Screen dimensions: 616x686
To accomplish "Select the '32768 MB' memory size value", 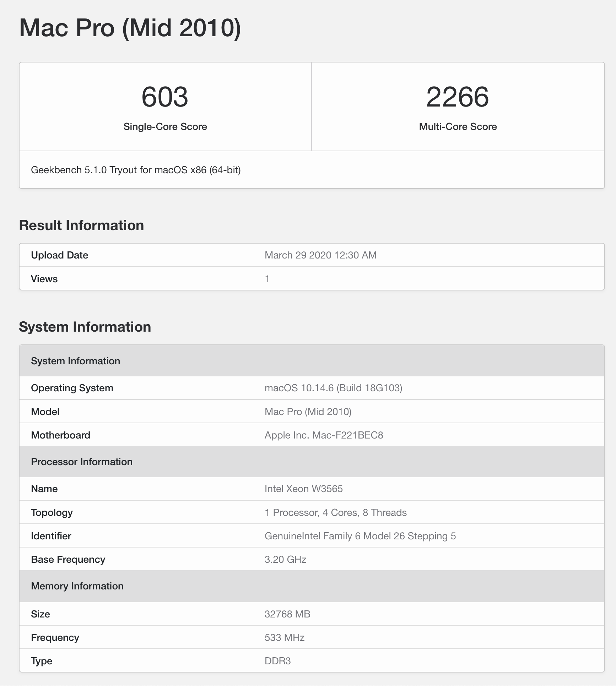I will 287,614.
